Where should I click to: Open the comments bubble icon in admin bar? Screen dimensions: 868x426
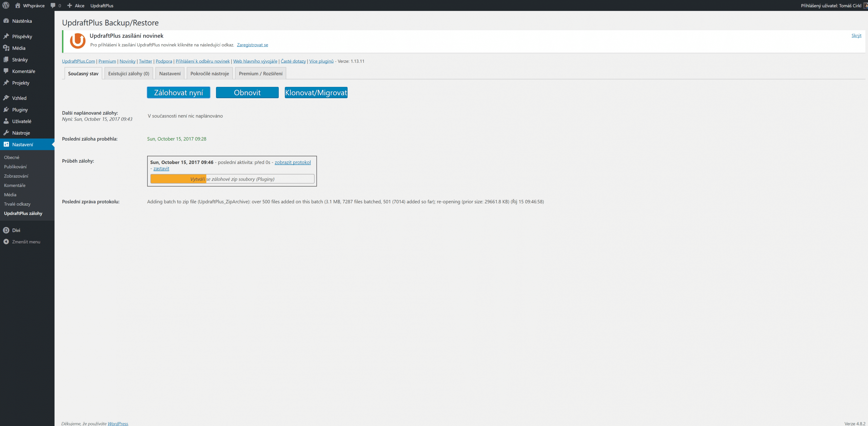[x=53, y=5]
